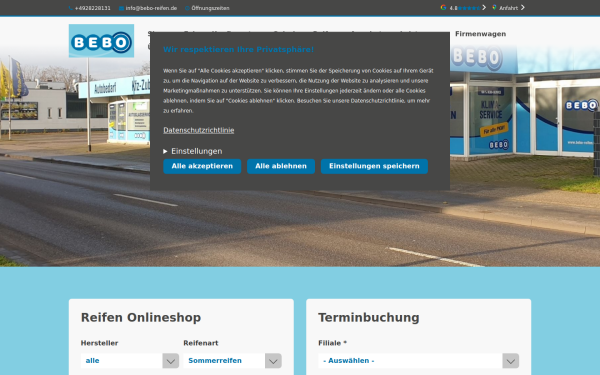Click the chevron after the star rating
The image size is (600, 375).
click(484, 7)
